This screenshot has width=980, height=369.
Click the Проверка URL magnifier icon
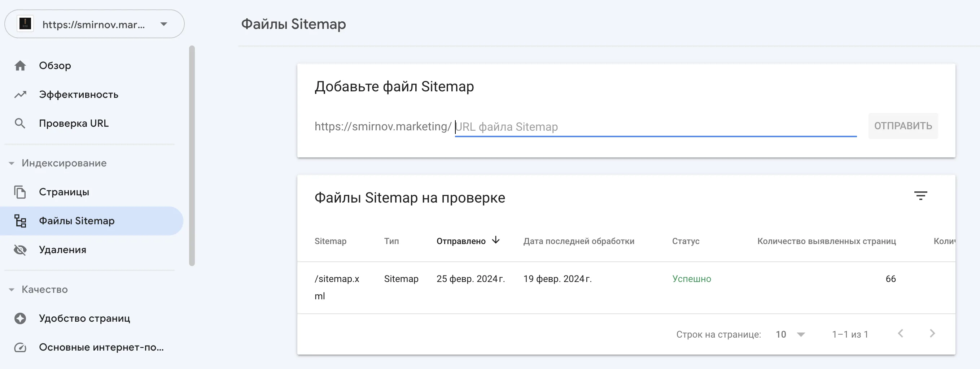pos(20,123)
